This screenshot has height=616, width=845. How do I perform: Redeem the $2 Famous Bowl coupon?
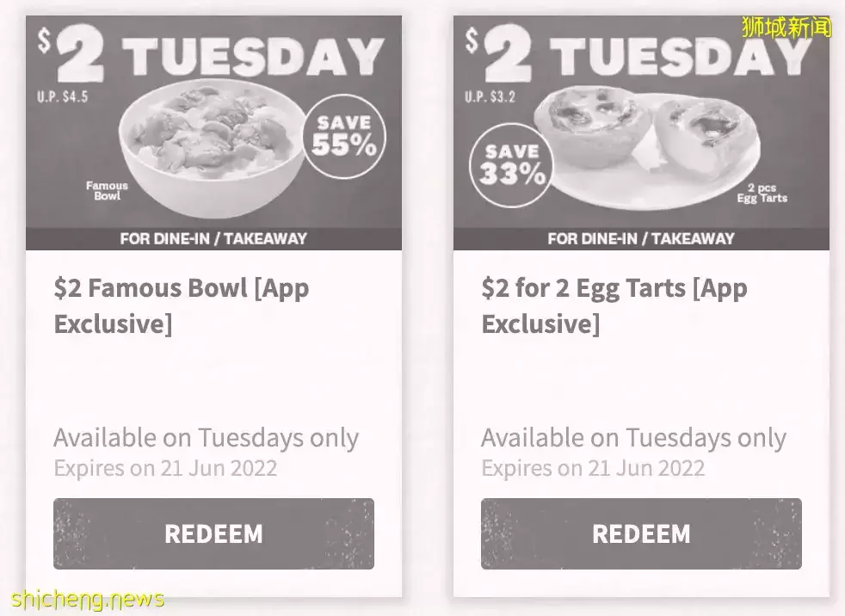coord(213,533)
